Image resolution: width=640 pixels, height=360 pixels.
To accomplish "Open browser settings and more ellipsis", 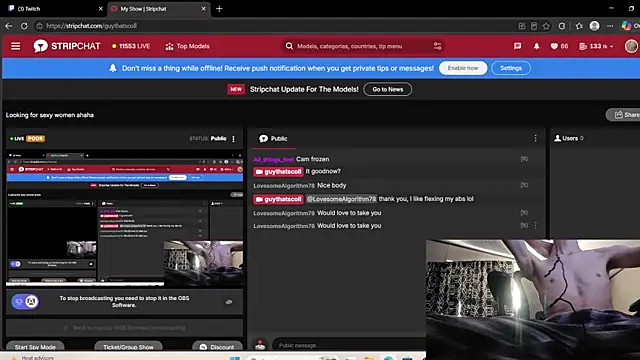I will point(610,26).
